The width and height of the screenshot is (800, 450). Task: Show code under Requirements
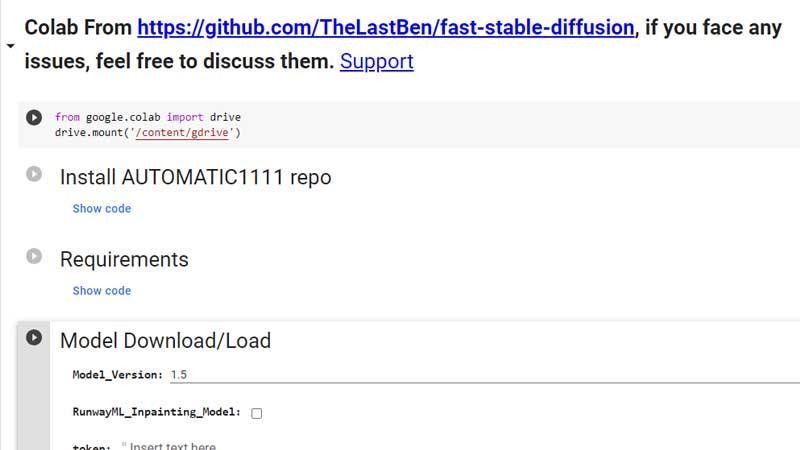[102, 291]
